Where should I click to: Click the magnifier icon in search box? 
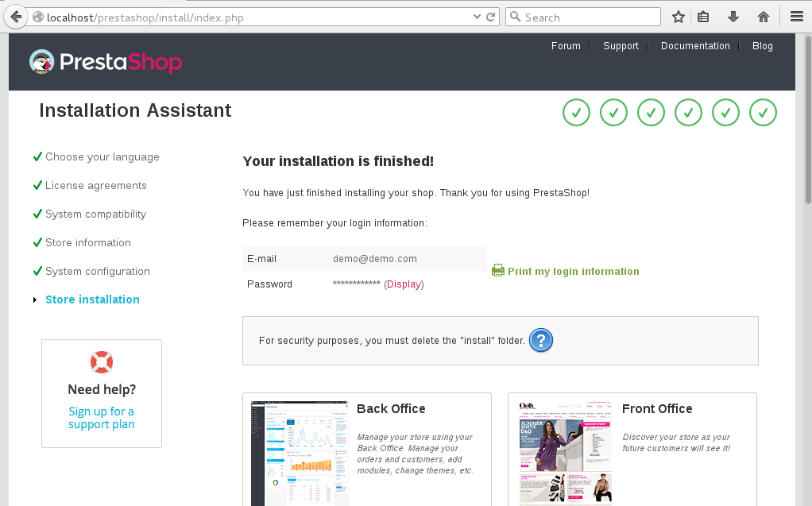click(516, 17)
